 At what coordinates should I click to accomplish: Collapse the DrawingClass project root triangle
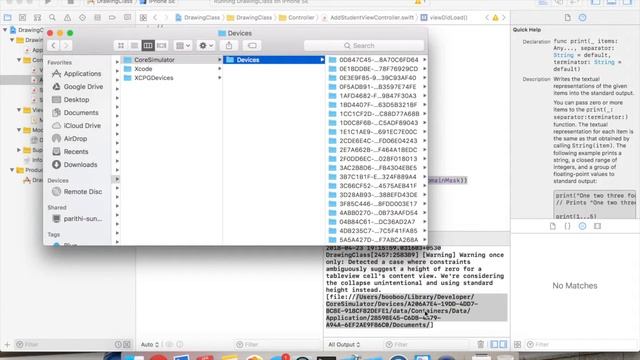[5, 30]
